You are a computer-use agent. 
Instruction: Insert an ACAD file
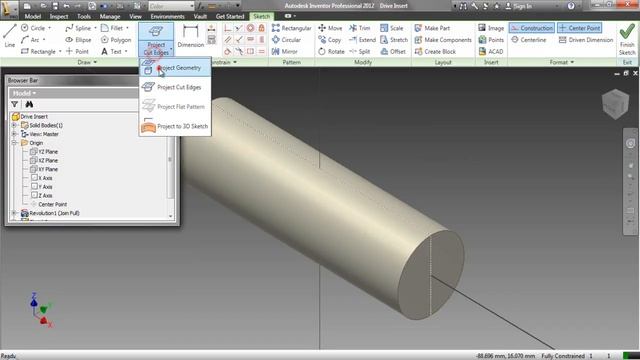pos(491,51)
